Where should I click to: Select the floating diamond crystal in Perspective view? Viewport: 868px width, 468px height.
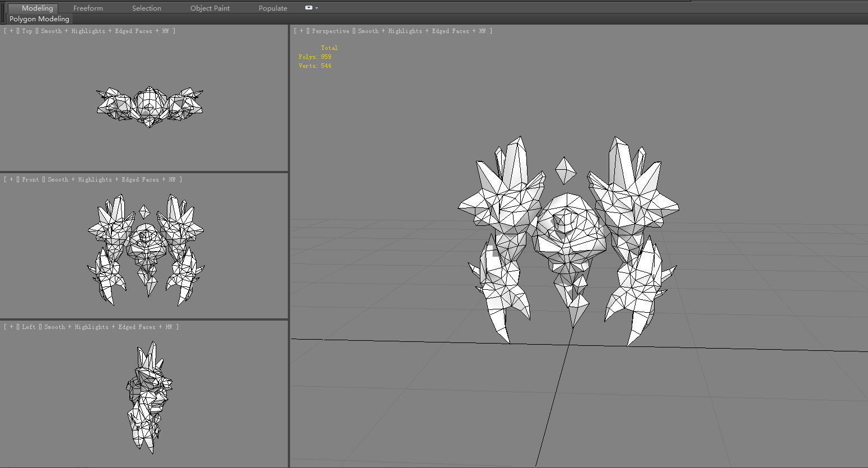point(565,170)
